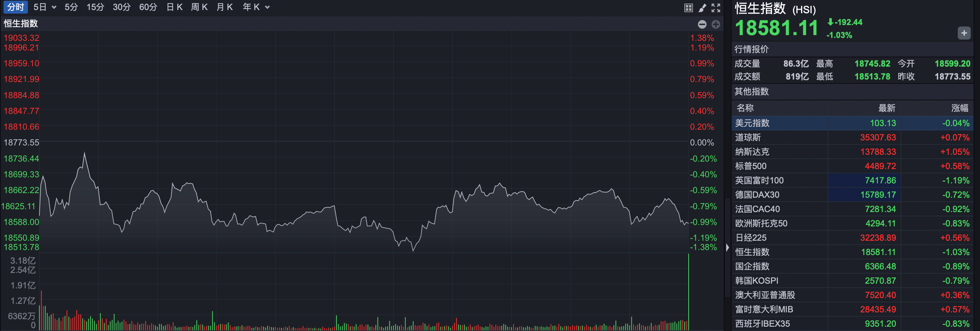Expand the 年K period dropdown
The width and height of the screenshot is (980, 331).
[267, 7]
